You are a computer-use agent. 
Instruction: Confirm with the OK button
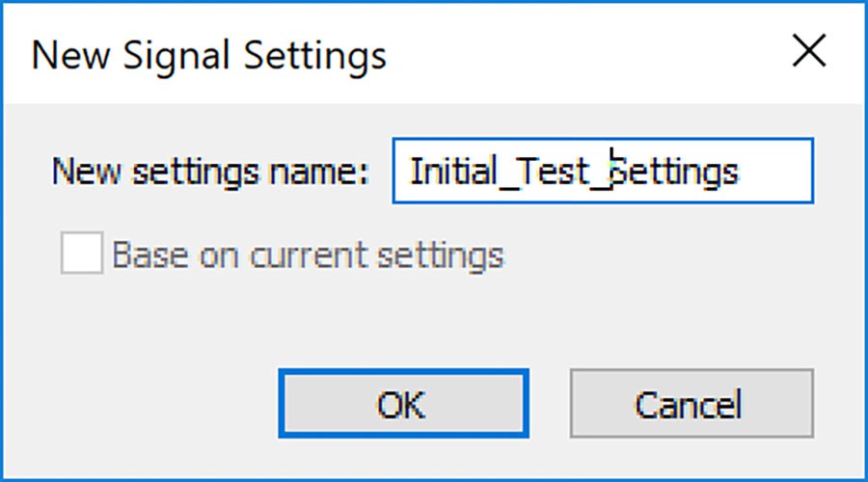pos(403,403)
